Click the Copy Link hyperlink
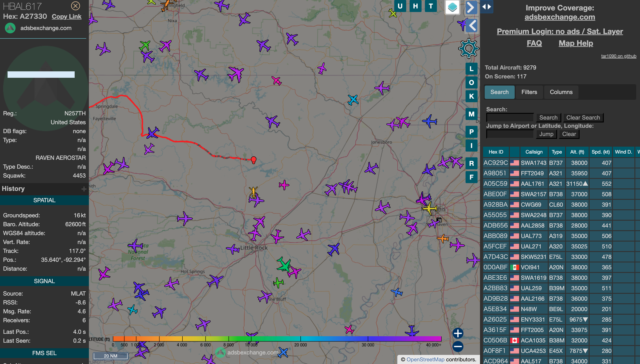Viewport: 640px width, 364px height. [x=66, y=16]
